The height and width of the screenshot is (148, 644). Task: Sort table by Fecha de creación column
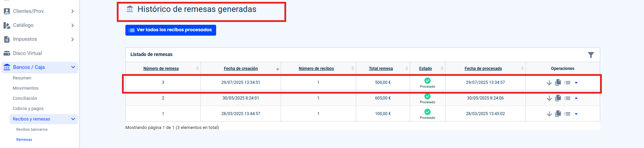(241, 69)
